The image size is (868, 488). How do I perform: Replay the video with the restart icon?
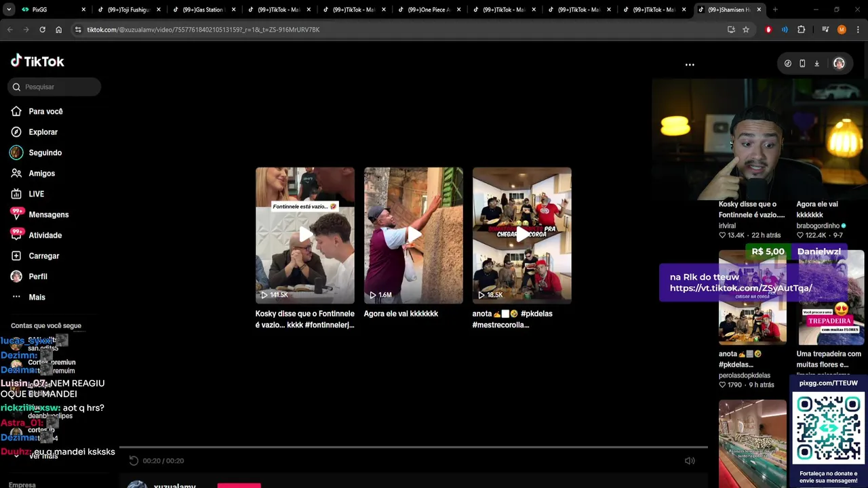tap(134, 461)
